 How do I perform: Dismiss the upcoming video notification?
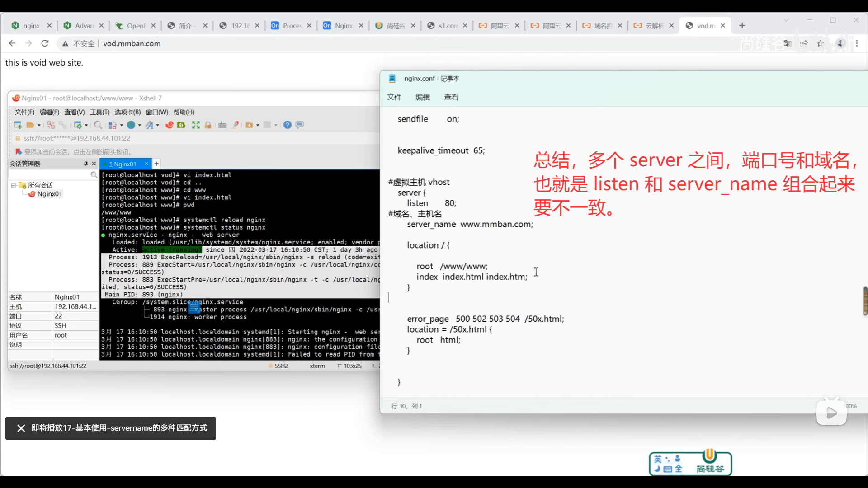coord(21,428)
